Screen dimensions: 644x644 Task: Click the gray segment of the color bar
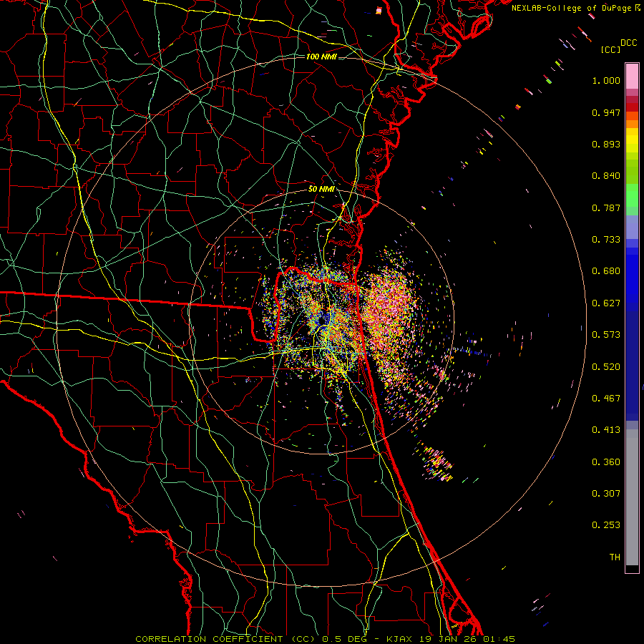coord(632,497)
